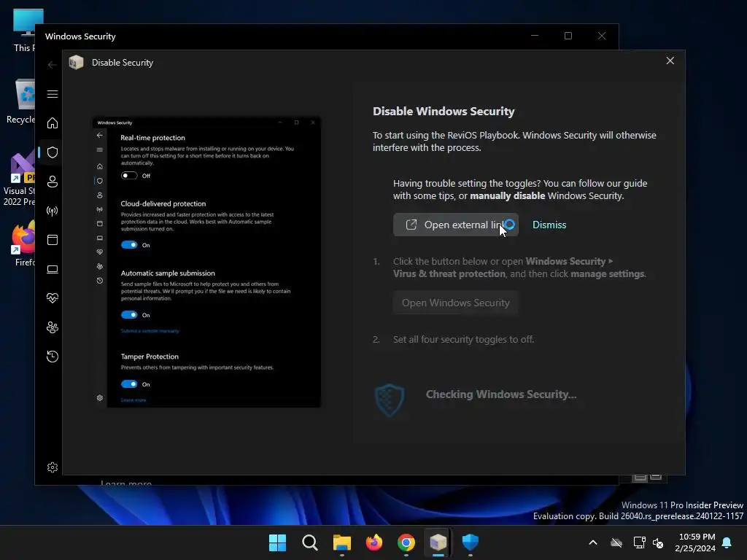The image size is (747, 560).
Task: Toggle Tamper Protection switch in preview
Action: (129, 384)
